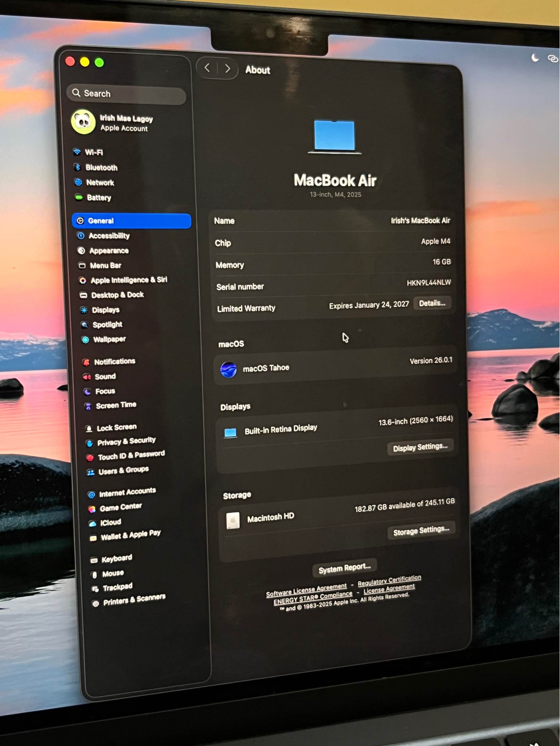The image size is (560, 746).
Task: Go forward with the right chevron
Action: [227, 68]
